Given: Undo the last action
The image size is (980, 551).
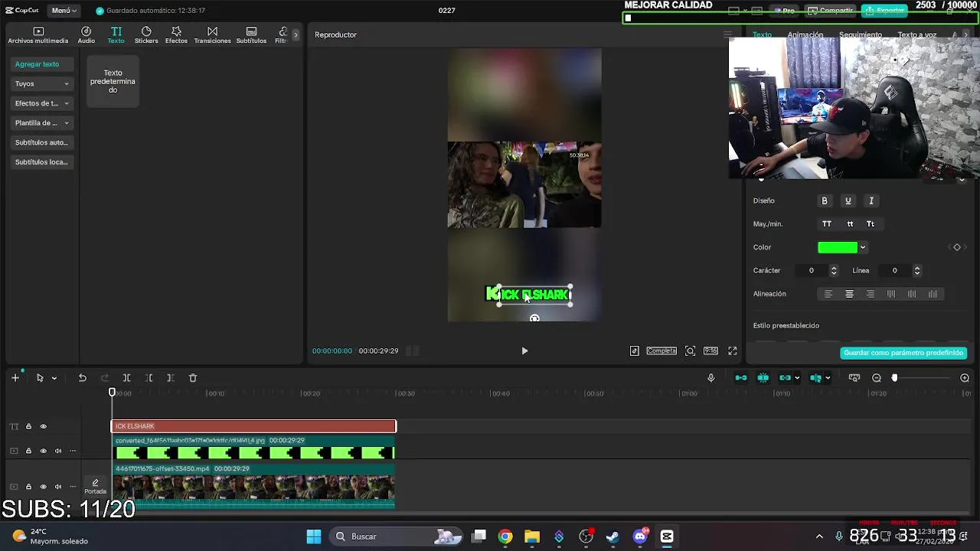Looking at the screenshot, I should 82,378.
